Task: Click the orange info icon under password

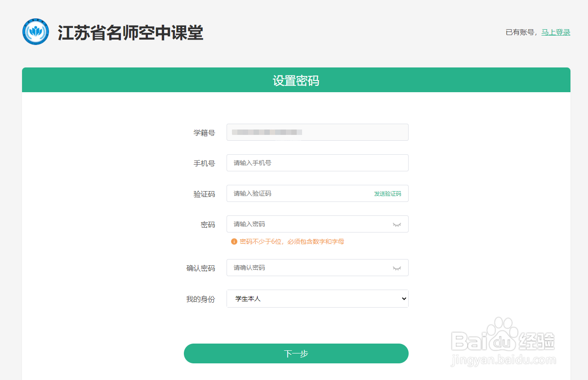Action: coord(234,241)
